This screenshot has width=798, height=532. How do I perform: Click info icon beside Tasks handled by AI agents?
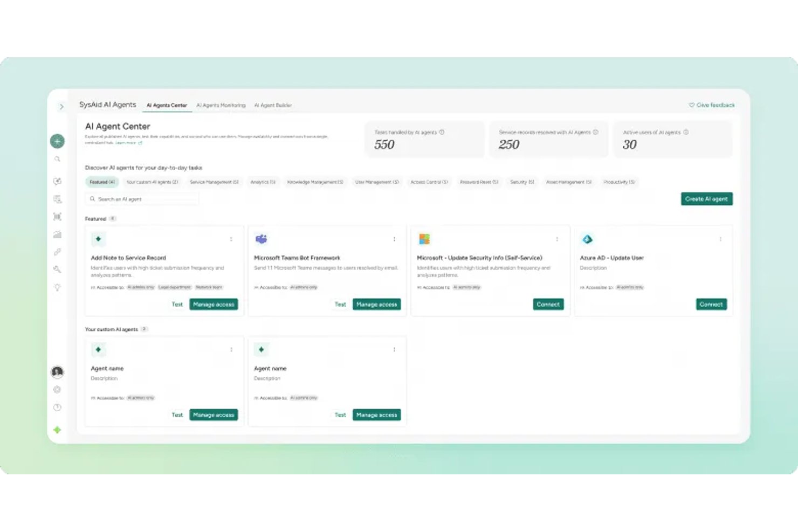[442, 132]
